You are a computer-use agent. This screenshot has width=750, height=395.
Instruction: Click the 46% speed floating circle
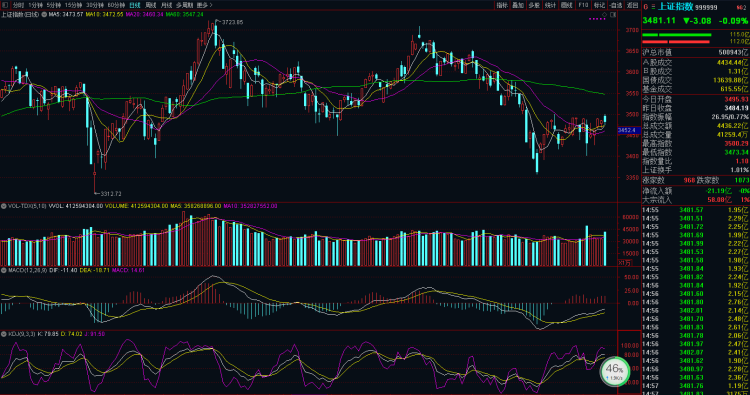[x=615, y=372]
